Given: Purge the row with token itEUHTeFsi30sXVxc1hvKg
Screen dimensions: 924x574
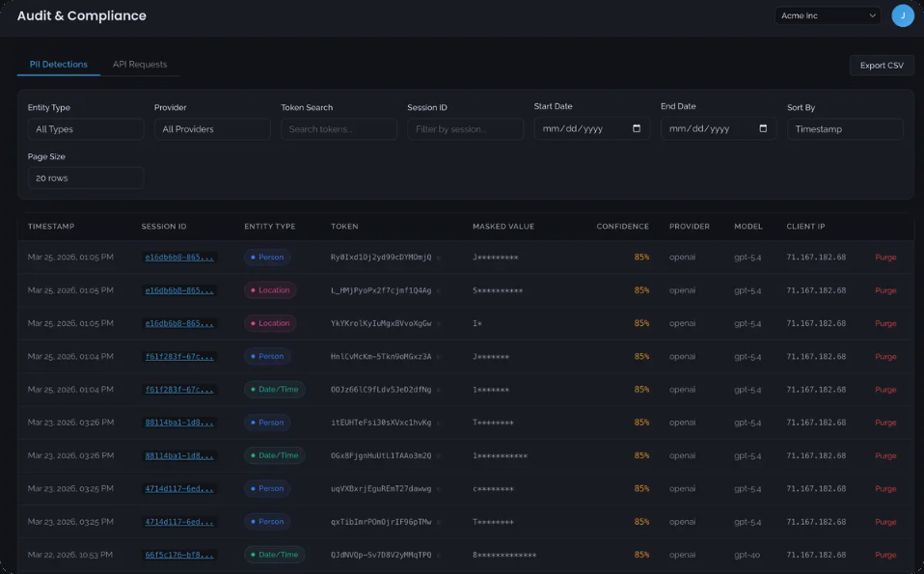Looking at the screenshot, I should point(885,422).
